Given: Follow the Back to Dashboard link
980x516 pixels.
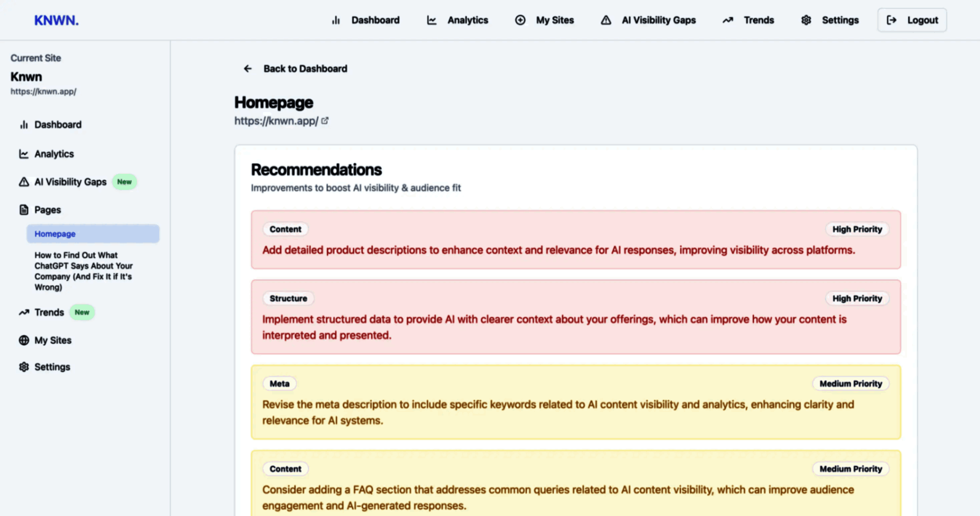Looking at the screenshot, I should click(305, 69).
